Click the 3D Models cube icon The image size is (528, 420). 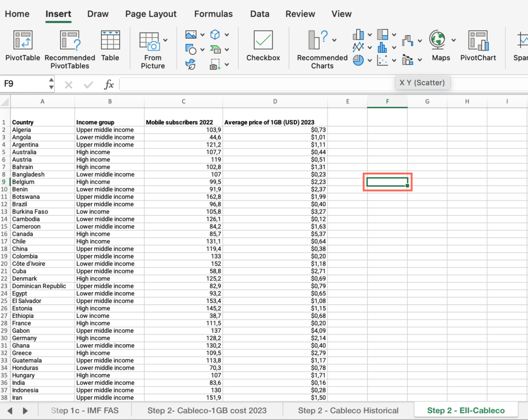pos(215,35)
